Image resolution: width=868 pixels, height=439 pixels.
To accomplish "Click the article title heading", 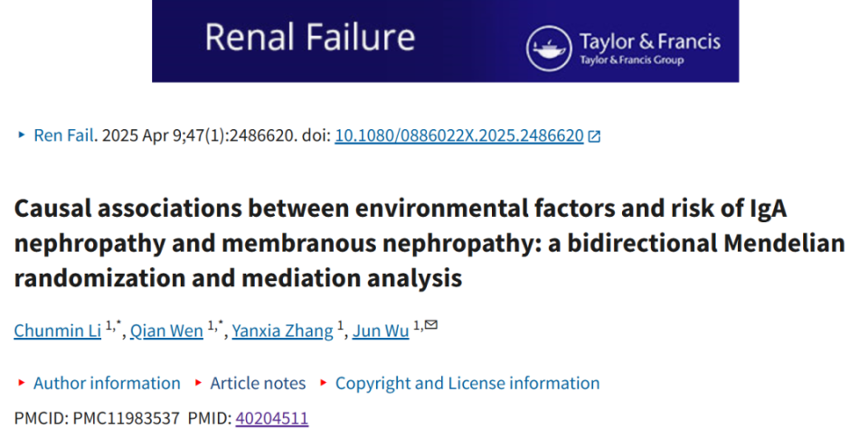I will [429, 243].
